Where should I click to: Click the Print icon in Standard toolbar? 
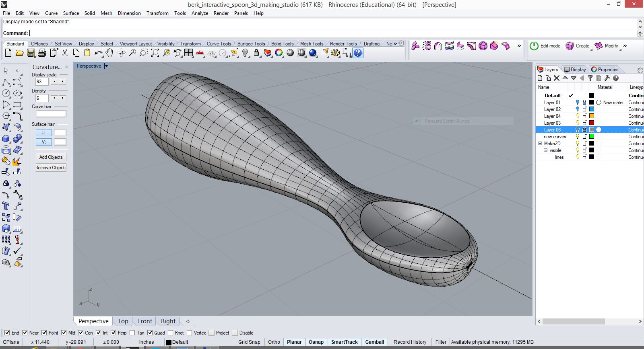point(42,53)
